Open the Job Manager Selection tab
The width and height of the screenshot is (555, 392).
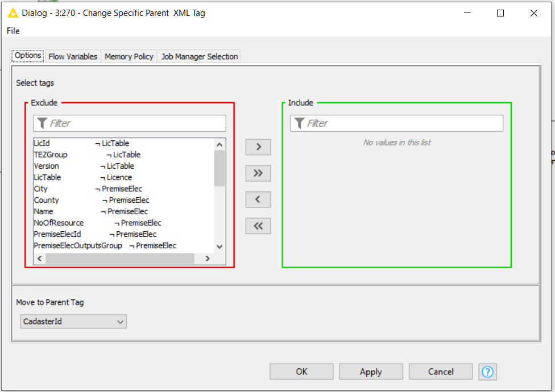pyautogui.click(x=199, y=56)
